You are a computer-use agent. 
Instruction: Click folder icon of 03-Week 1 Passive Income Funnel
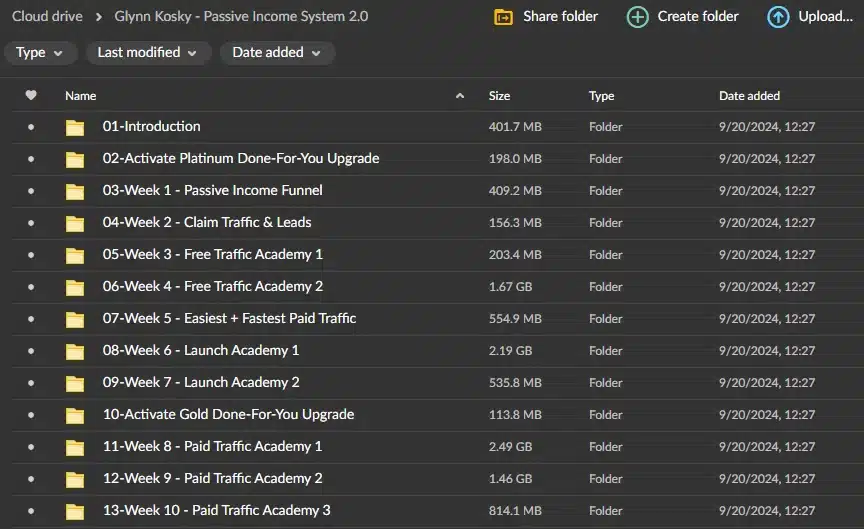click(75, 191)
